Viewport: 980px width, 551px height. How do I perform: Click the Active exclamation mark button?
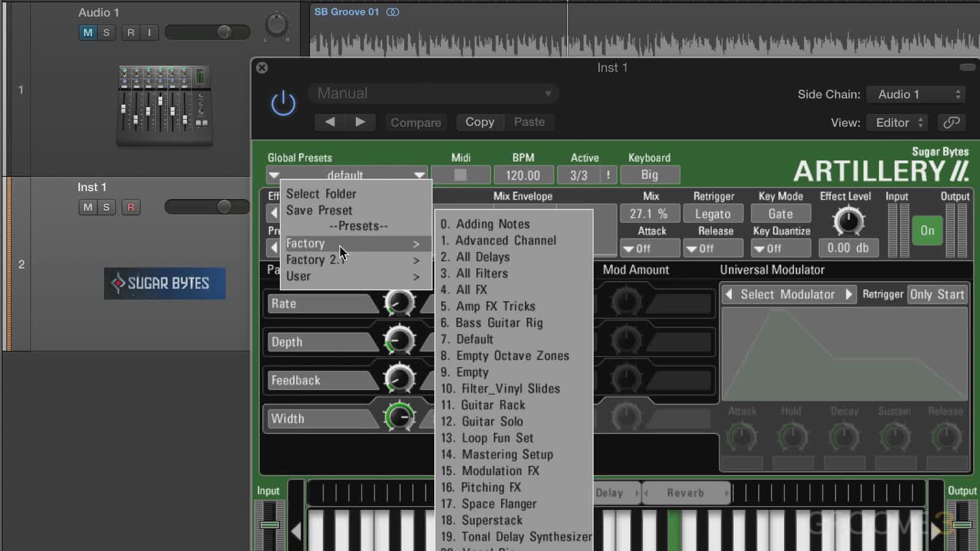click(608, 175)
